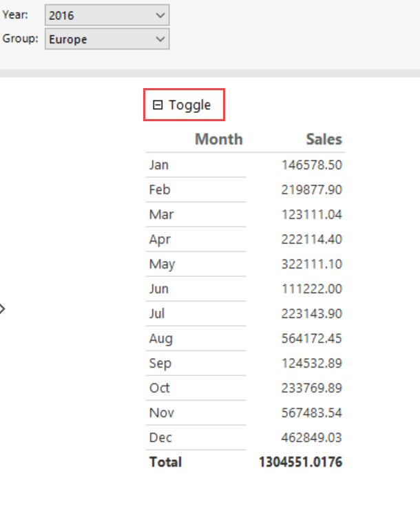Collapse the table using the minus box icon

coord(158,105)
